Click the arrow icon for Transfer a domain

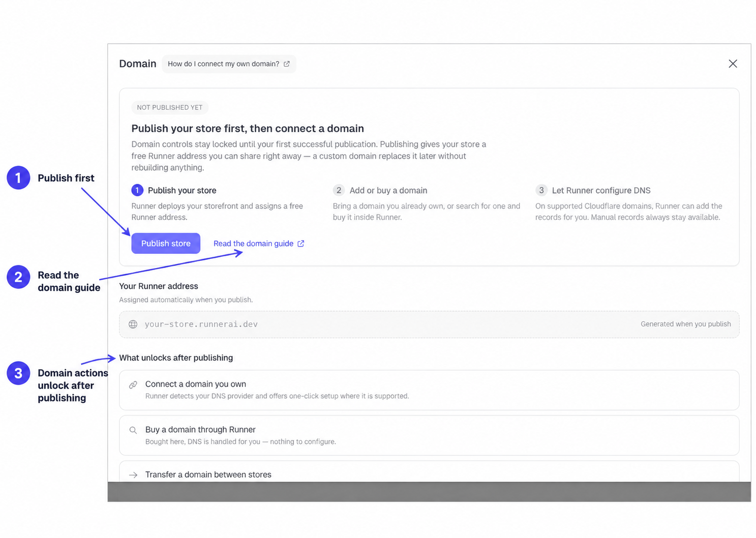coord(133,475)
